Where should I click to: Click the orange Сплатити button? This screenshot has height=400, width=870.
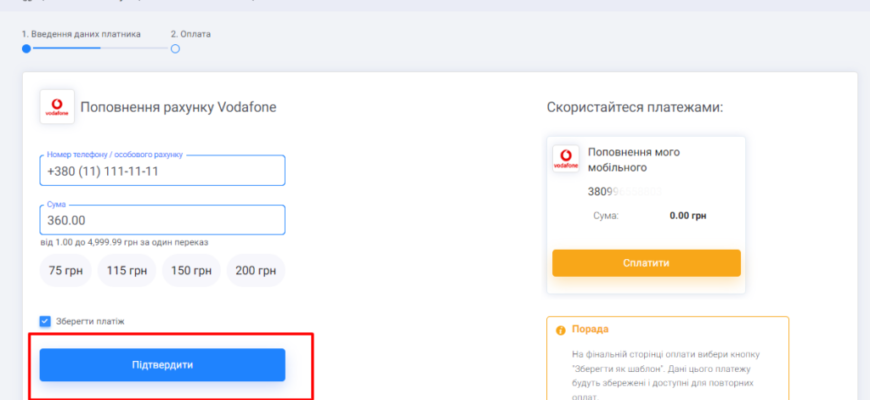click(646, 263)
